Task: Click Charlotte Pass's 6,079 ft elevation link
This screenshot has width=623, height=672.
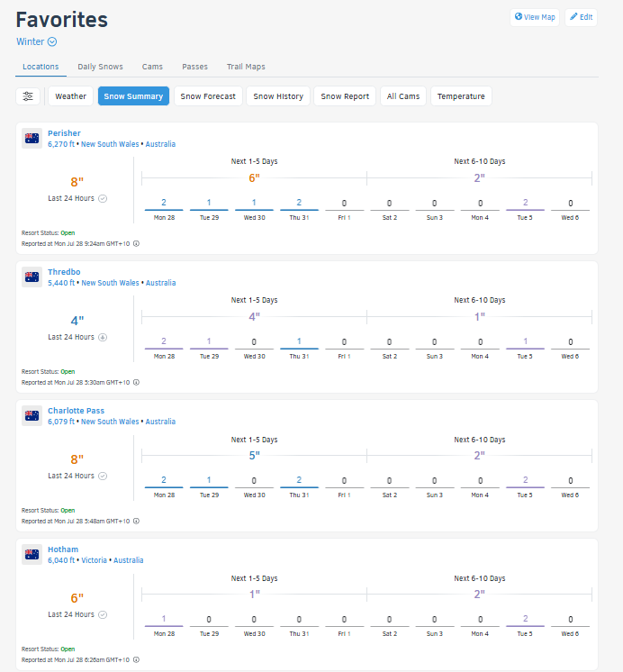Action: pyautogui.click(x=61, y=422)
